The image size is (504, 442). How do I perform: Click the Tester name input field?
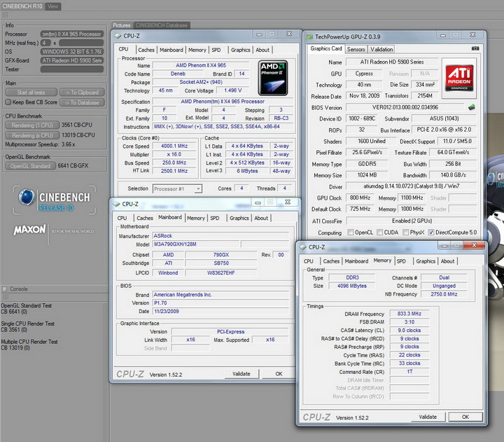73,69
